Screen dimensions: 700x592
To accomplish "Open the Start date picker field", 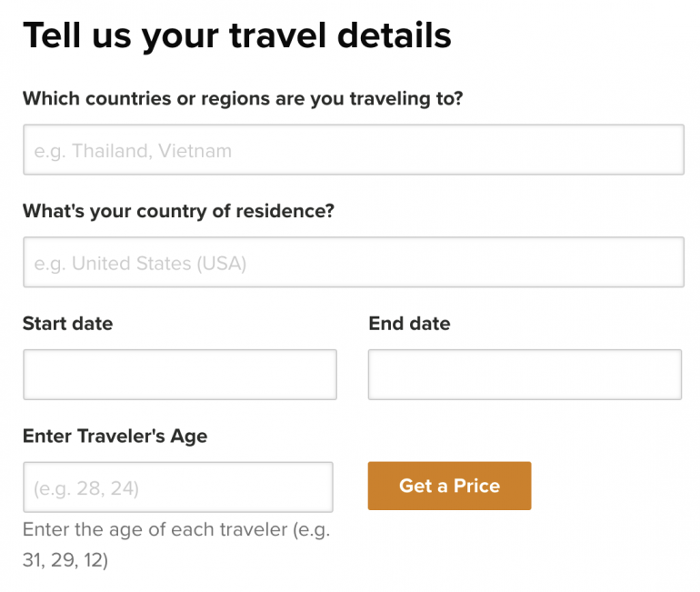I will point(179,375).
